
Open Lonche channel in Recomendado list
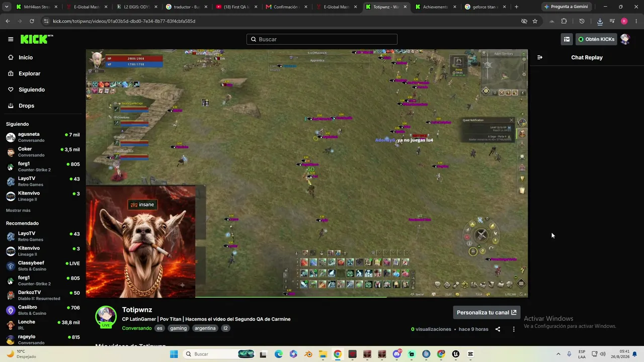pos(43,325)
